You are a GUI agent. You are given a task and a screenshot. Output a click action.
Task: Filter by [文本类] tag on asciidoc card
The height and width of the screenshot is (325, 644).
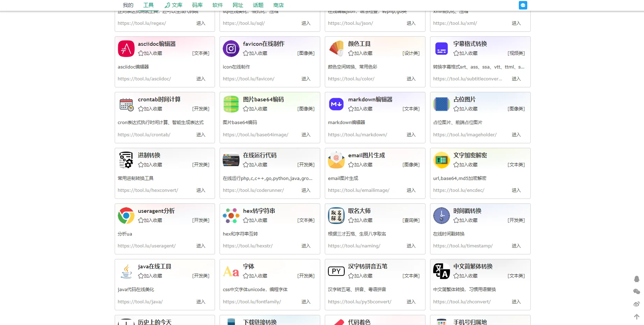(x=201, y=53)
